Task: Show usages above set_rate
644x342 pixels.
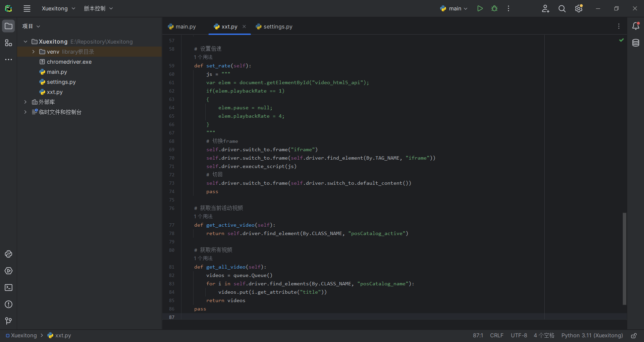Action: 203,57
